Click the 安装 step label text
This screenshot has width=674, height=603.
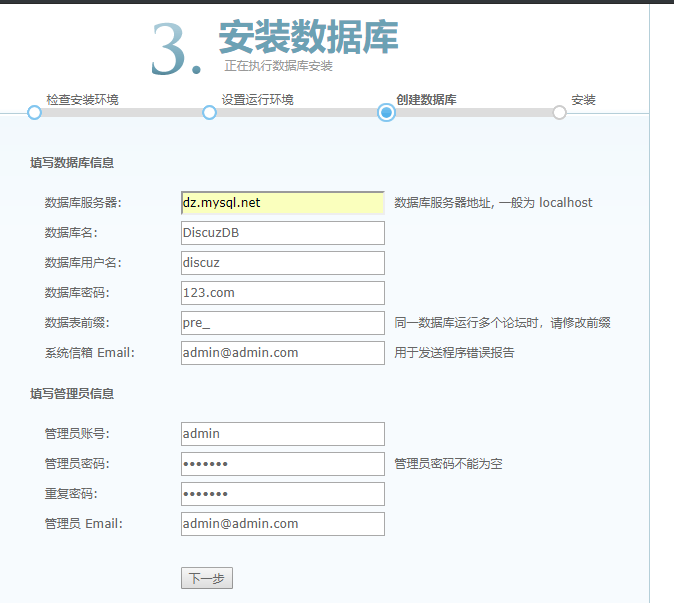click(583, 100)
